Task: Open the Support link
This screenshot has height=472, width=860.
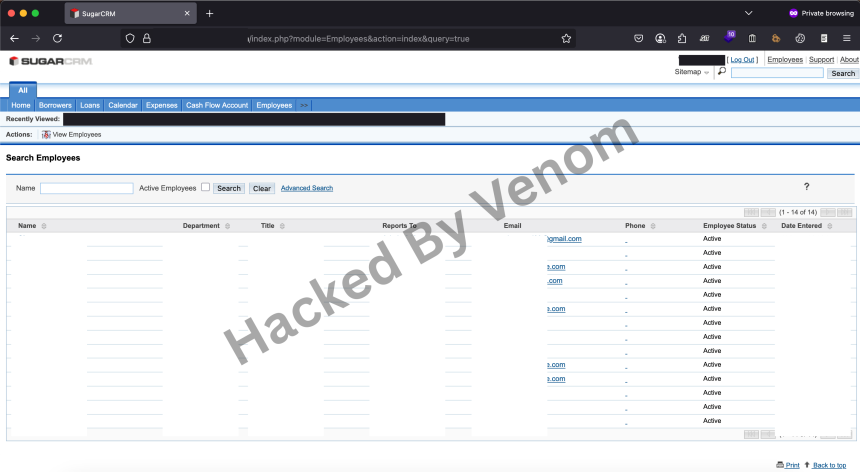Action: click(821, 60)
